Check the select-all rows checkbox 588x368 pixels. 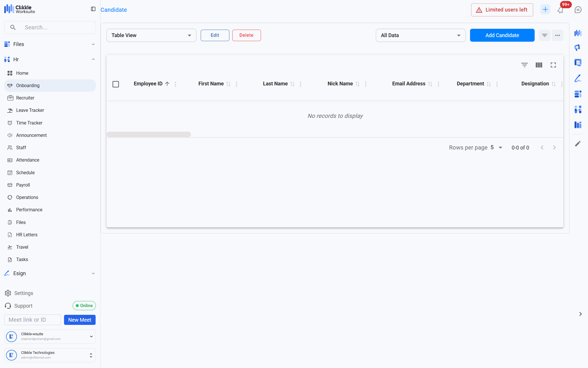click(x=116, y=84)
